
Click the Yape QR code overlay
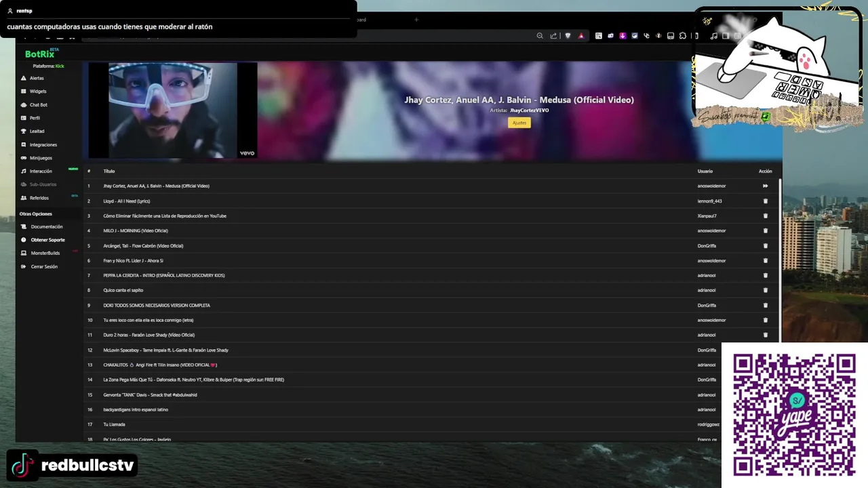tap(794, 415)
